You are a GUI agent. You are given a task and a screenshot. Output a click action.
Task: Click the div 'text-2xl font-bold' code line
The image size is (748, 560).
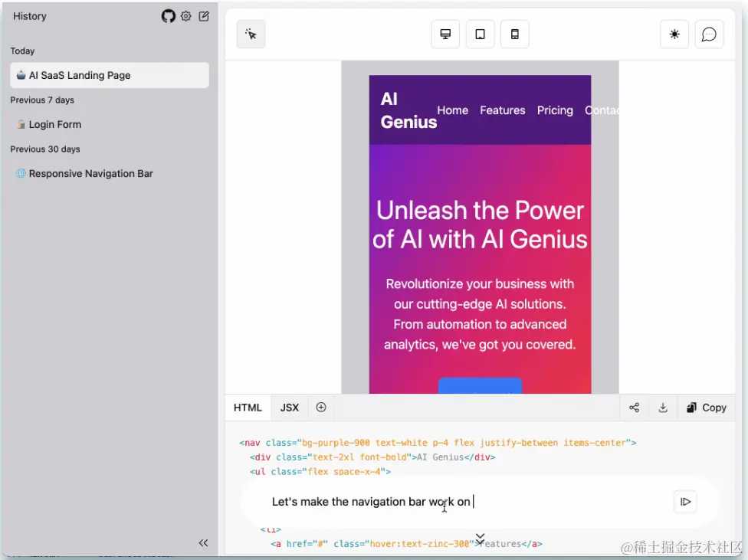pyautogui.click(x=372, y=457)
